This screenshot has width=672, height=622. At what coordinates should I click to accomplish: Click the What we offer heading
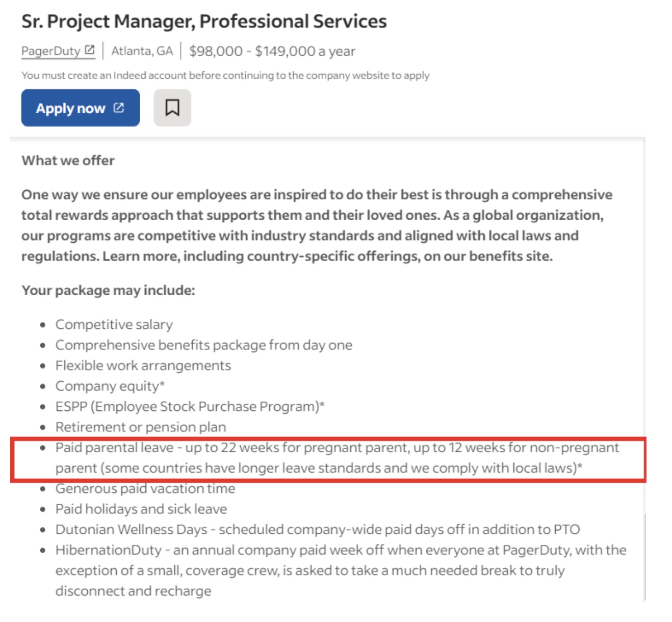point(67,160)
